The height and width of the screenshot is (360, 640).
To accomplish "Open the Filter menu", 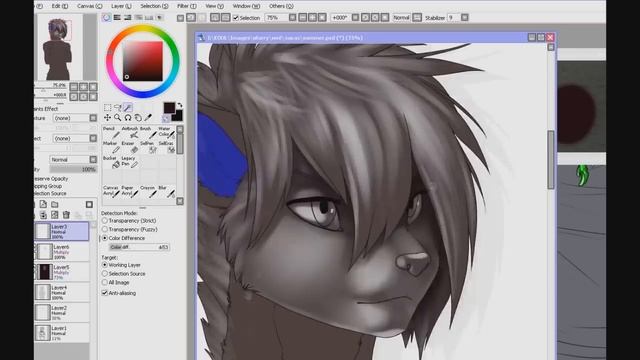I will (x=187, y=6).
